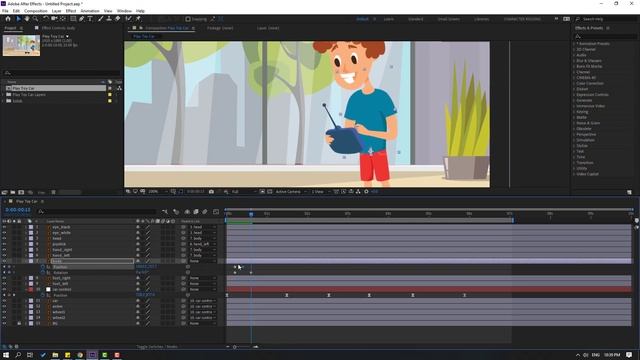The width and height of the screenshot is (640, 360).
Task: Click the Home icon in the toolbar
Action: [8, 19]
